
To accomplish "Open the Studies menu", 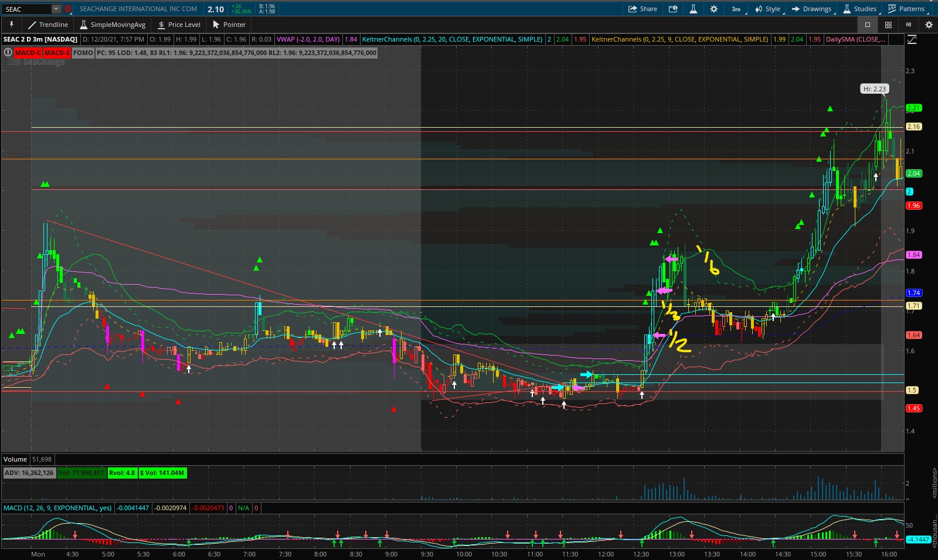I will click(859, 9).
